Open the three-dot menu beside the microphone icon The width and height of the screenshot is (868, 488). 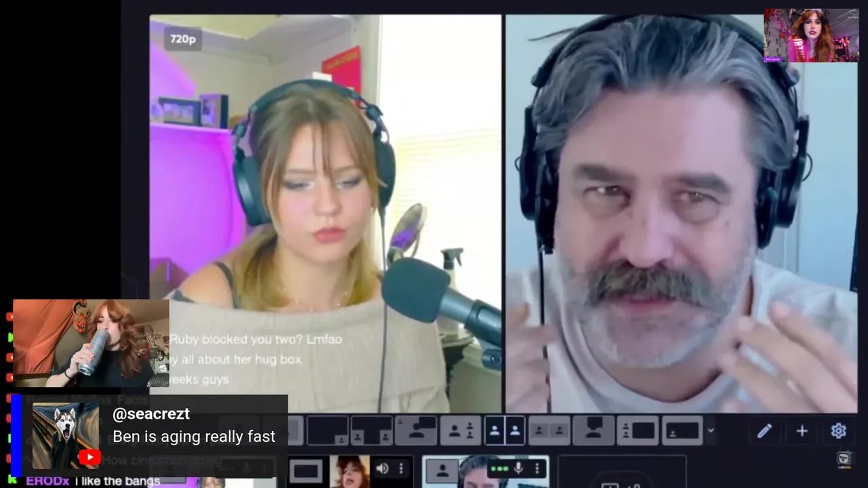tap(537, 468)
